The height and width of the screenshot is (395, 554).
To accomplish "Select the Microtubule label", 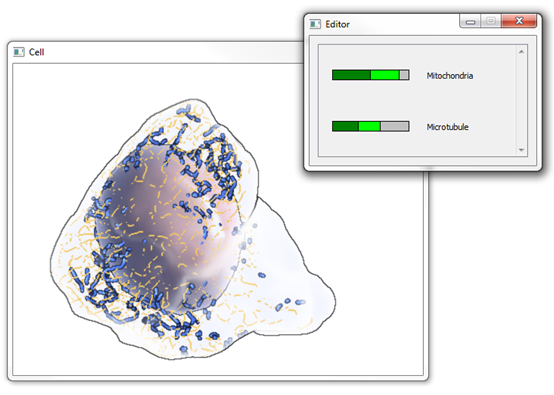I will click(447, 127).
